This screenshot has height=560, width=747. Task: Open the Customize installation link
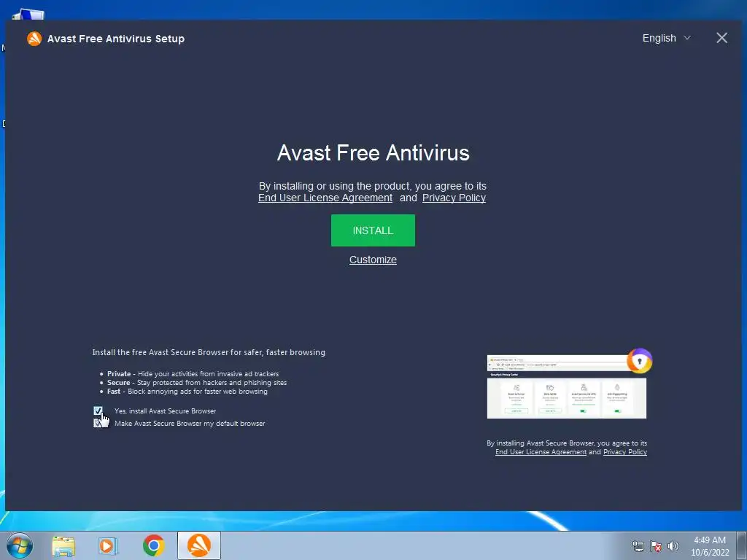pyautogui.click(x=373, y=260)
